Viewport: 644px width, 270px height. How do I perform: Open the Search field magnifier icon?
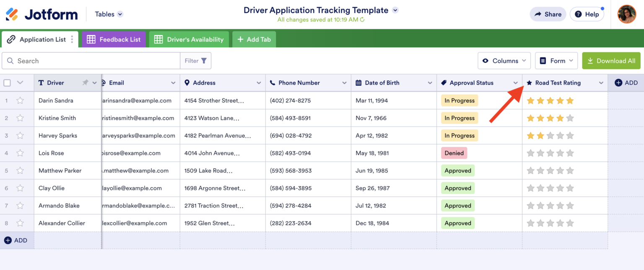(x=10, y=61)
